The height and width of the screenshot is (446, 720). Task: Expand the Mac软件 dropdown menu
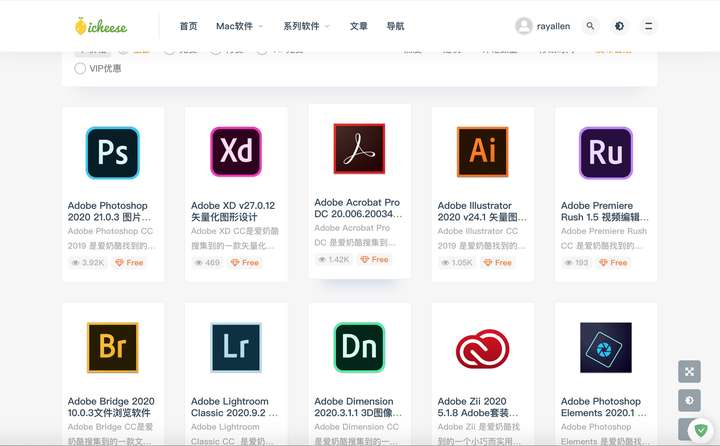(239, 26)
